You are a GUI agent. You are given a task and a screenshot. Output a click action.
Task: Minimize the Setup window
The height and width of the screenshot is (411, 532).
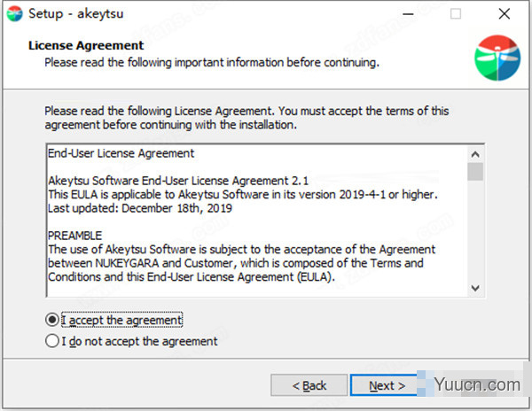409,14
